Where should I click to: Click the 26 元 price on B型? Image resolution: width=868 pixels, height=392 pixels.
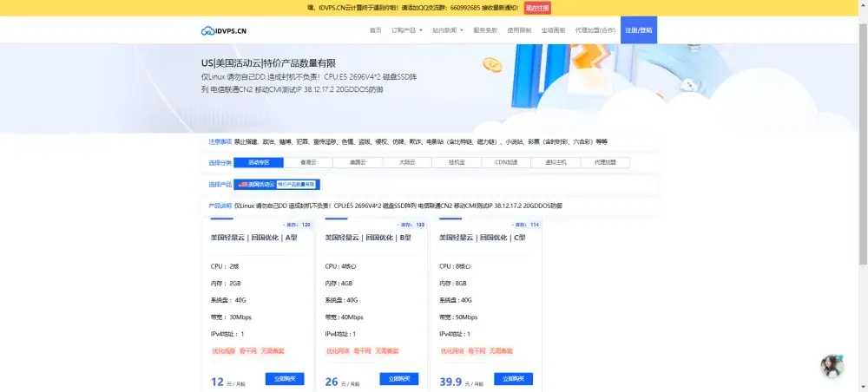342,382
